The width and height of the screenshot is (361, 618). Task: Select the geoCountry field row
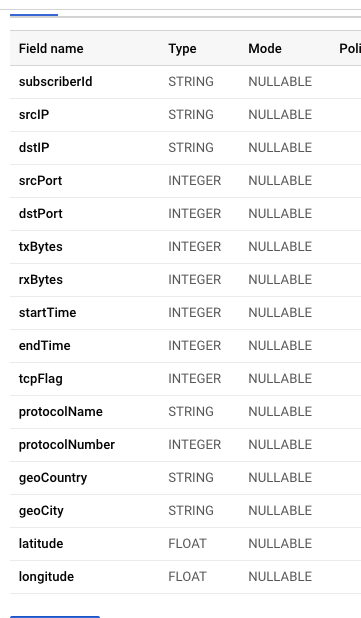185,478
